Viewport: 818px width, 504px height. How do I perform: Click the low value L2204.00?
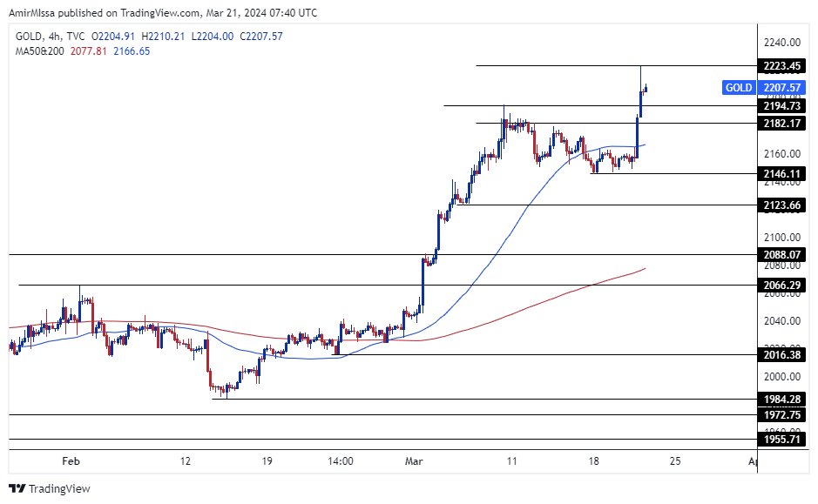coord(213,37)
